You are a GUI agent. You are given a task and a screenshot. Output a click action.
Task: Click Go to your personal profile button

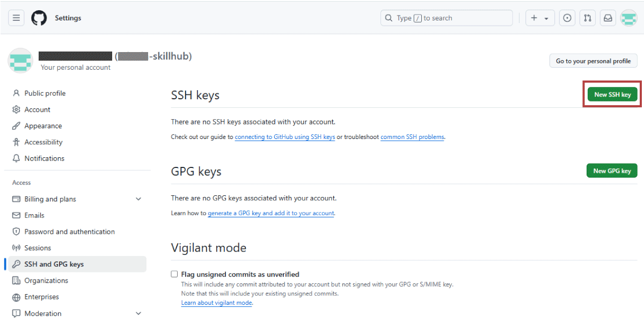pos(593,61)
